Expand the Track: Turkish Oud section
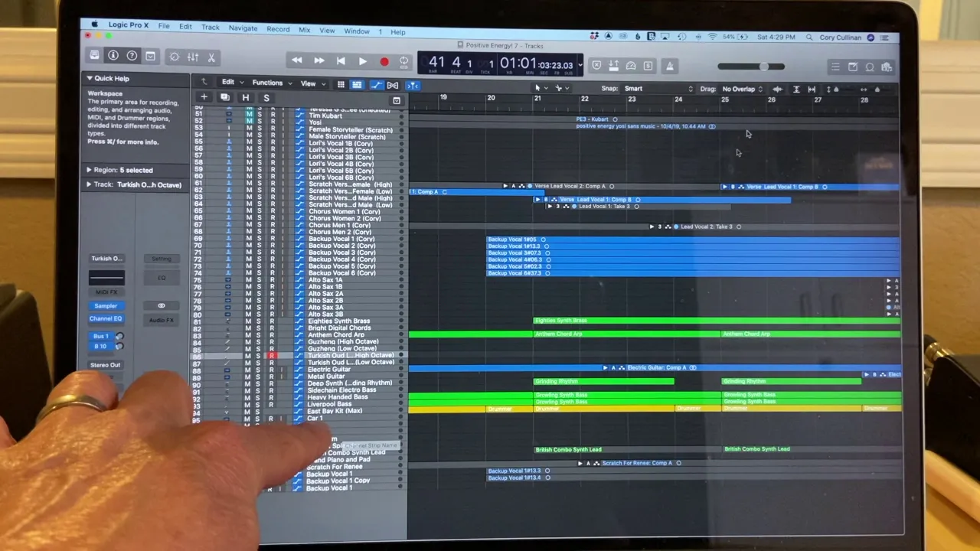980x551 pixels. (89, 184)
